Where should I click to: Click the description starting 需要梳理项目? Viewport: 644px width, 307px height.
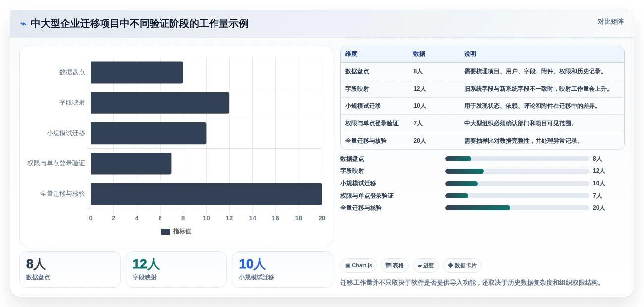pyautogui.click(x=535, y=71)
